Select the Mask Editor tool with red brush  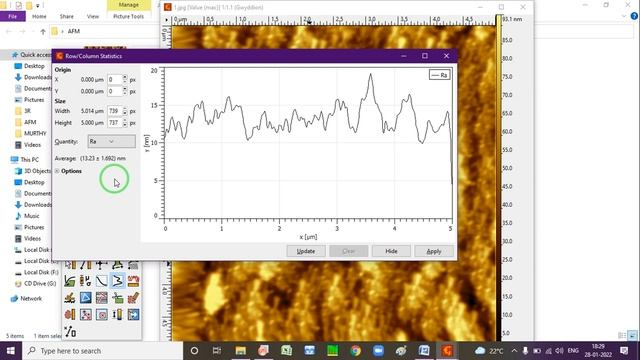tap(133, 298)
